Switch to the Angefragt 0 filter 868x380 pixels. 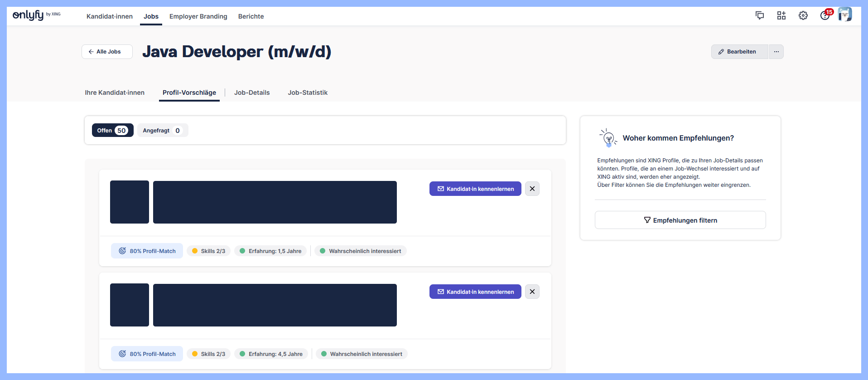[x=162, y=131]
